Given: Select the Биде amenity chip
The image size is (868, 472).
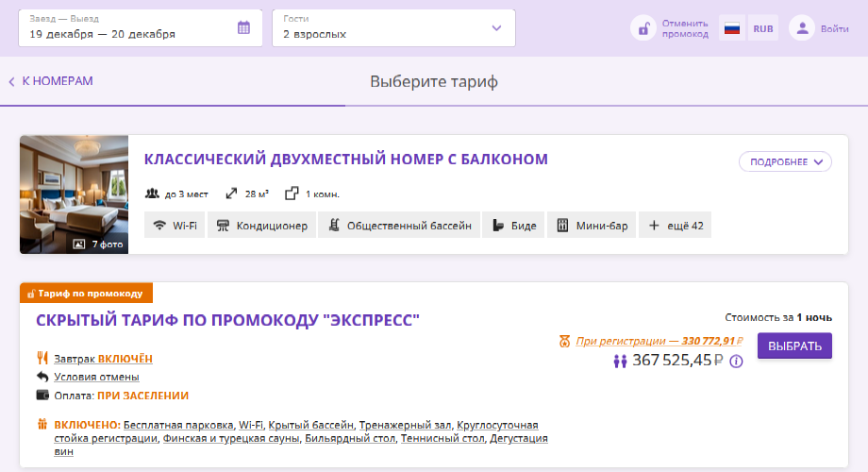Looking at the screenshot, I should pyautogui.click(x=513, y=225).
